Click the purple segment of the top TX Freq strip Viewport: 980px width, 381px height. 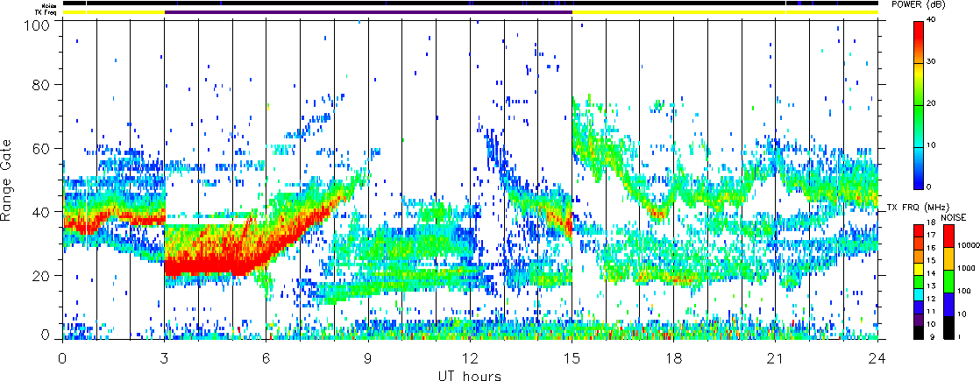tap(368, 11)
